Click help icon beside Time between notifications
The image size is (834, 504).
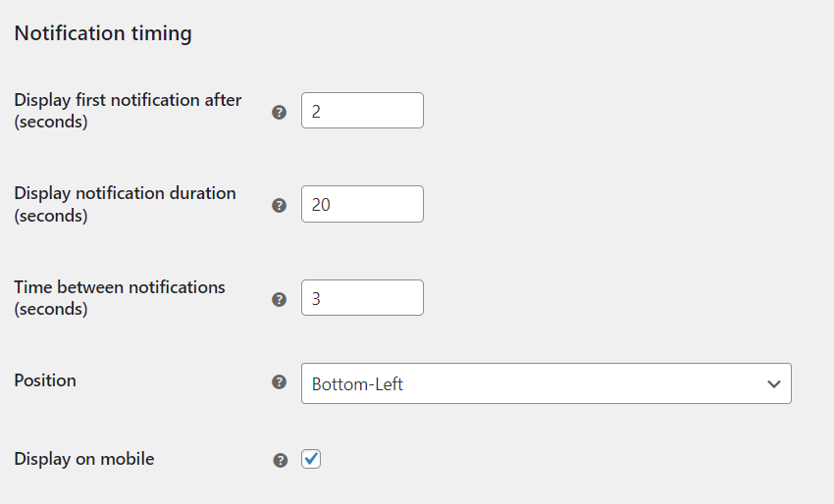279,299
